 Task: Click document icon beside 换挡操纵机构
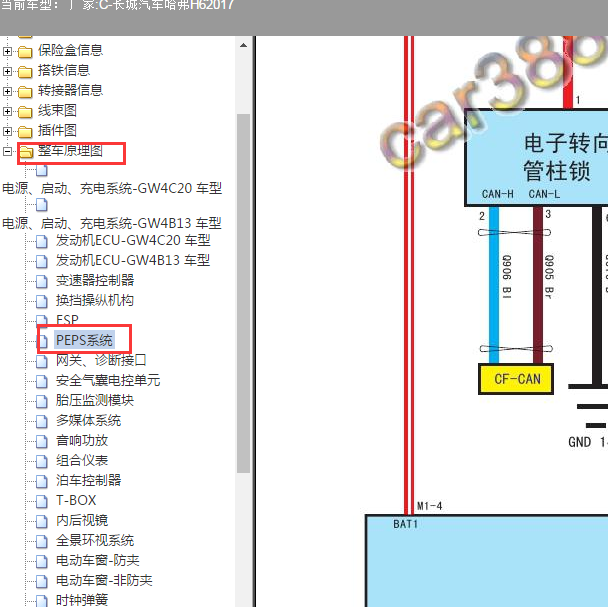(x=42, y=301)
